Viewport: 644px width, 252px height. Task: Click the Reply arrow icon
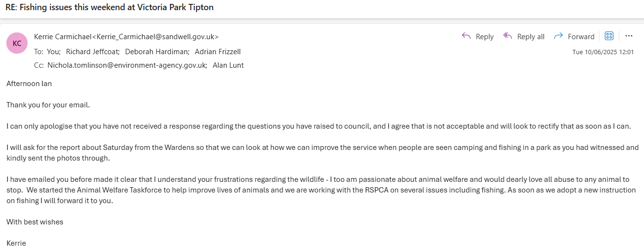click(x=466, y=36)
